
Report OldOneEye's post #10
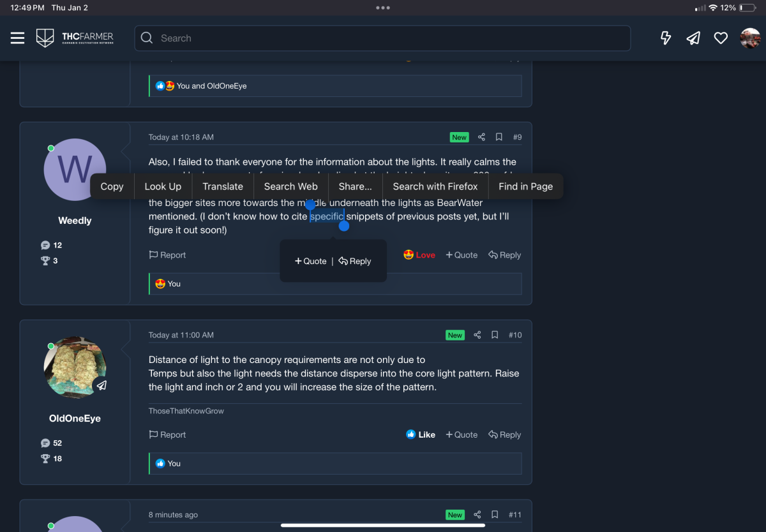pos(167,435)
